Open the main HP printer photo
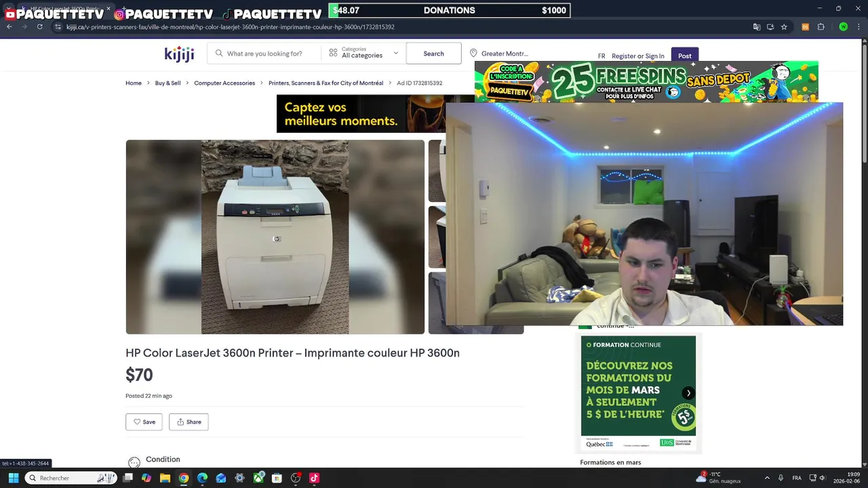 pyautogui.click(x=275, y=237)
